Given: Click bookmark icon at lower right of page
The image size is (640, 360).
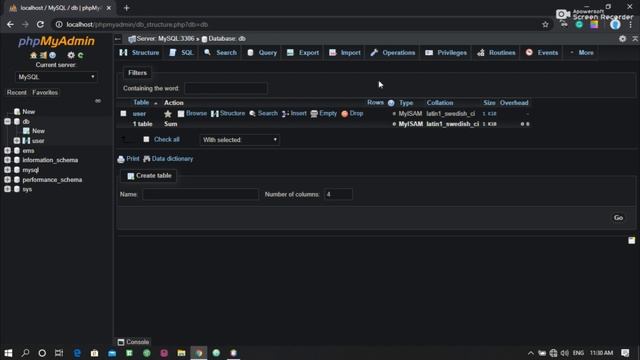Looking at the screenshot, I should (x=631, y=240).
